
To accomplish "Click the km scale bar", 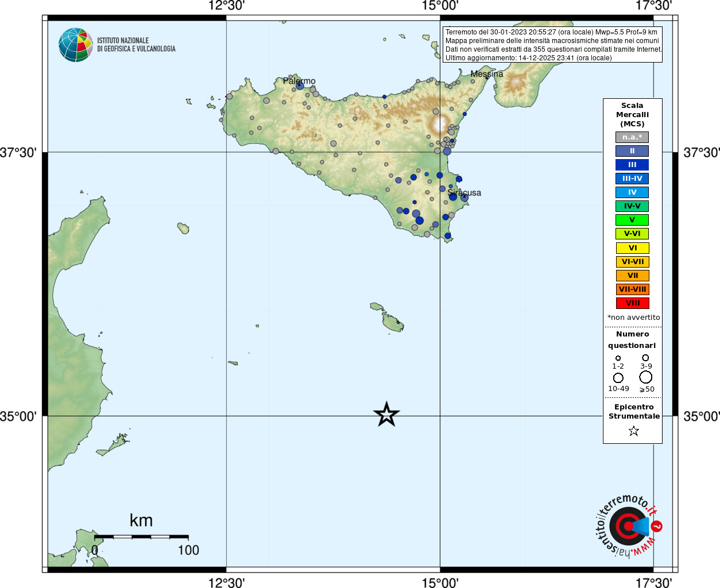I will [141, 537].
